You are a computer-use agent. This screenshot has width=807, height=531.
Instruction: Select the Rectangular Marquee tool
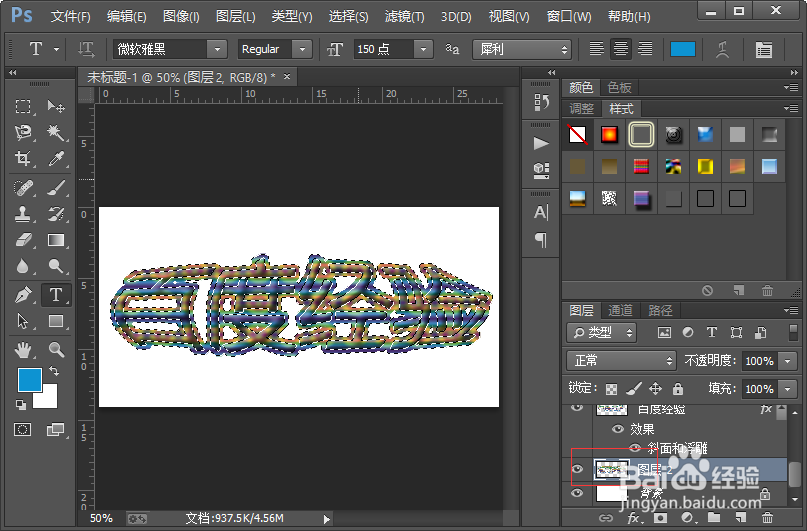23,107
